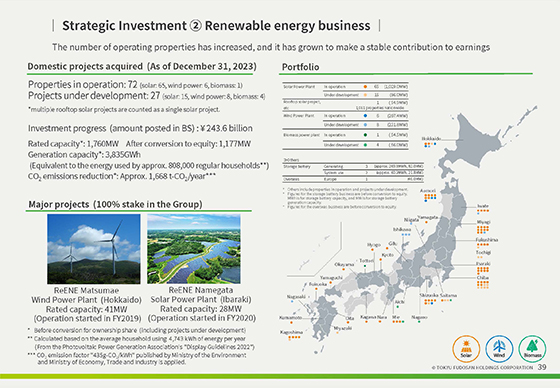Click the 'Wind Power Plant' row label in the table

[x=298, y=116]
